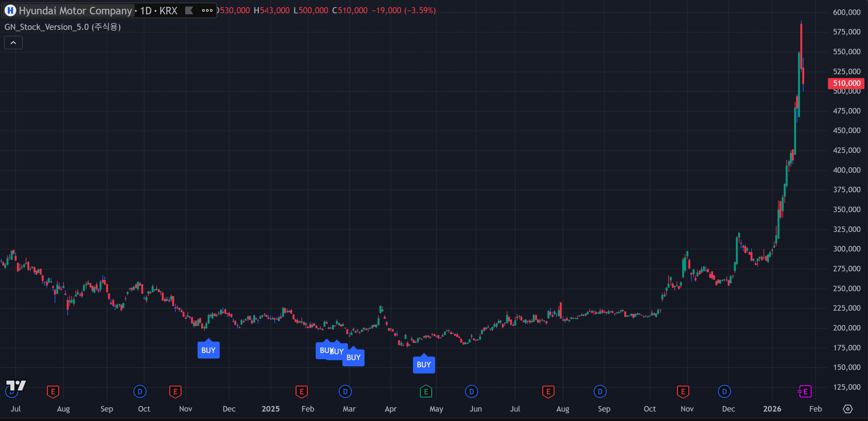Open chart settings gear at bottom right
The image size is (868, 421).
point(847,409)
